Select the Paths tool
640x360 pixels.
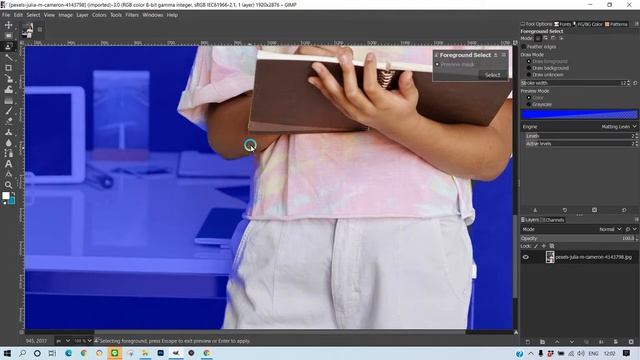coord(8,153)
